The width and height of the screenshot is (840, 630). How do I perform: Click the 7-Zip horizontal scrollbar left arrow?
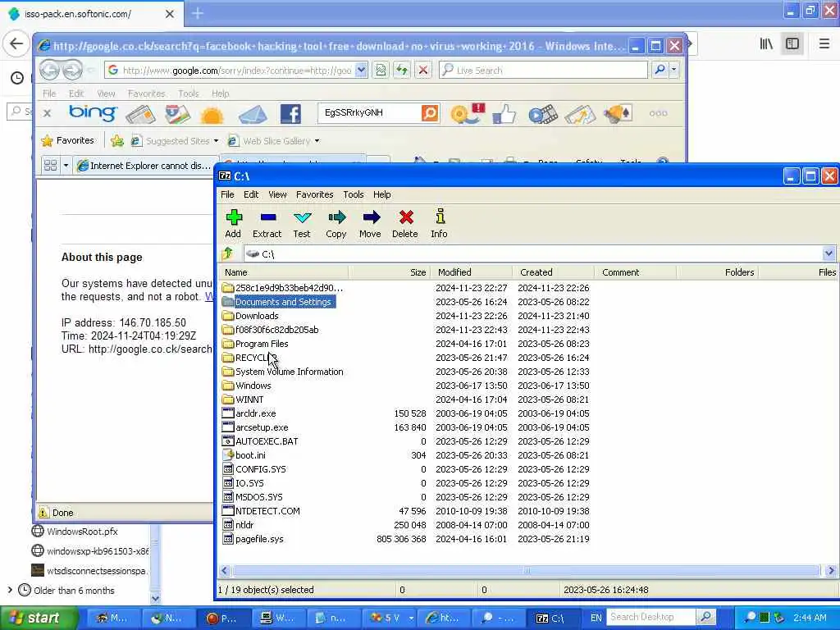225,571
